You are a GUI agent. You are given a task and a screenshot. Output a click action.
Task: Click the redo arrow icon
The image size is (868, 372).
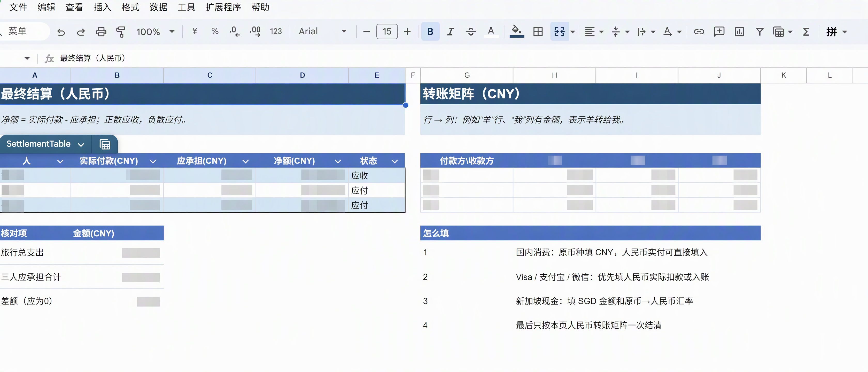tap(81, 32)
